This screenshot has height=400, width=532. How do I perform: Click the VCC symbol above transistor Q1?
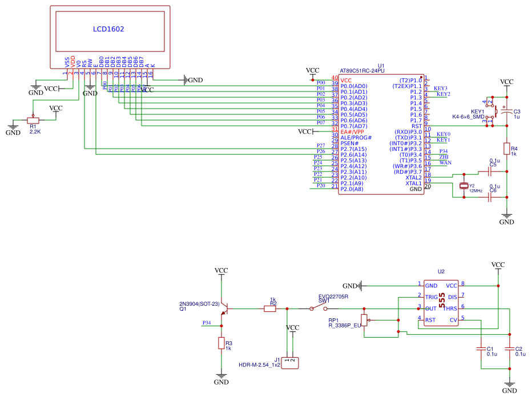coord(221,273)
